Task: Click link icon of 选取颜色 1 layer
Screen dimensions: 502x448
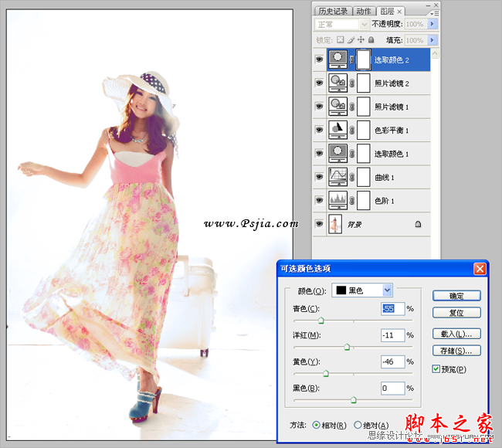Action: click(x=352, y=154)
